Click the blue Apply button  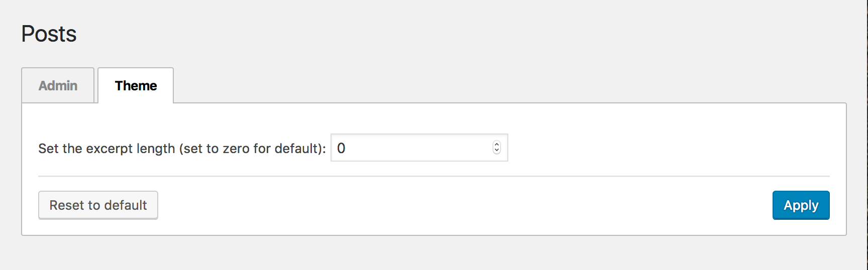tap(801, 205)
